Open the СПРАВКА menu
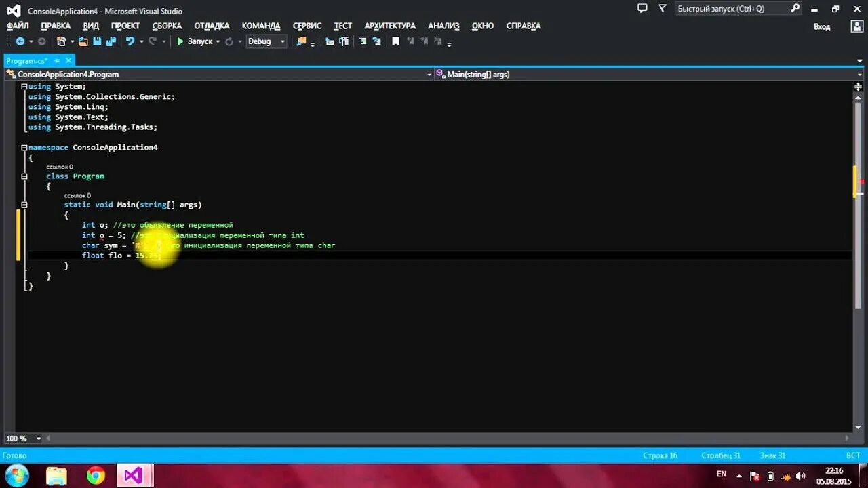 [524, 26]
